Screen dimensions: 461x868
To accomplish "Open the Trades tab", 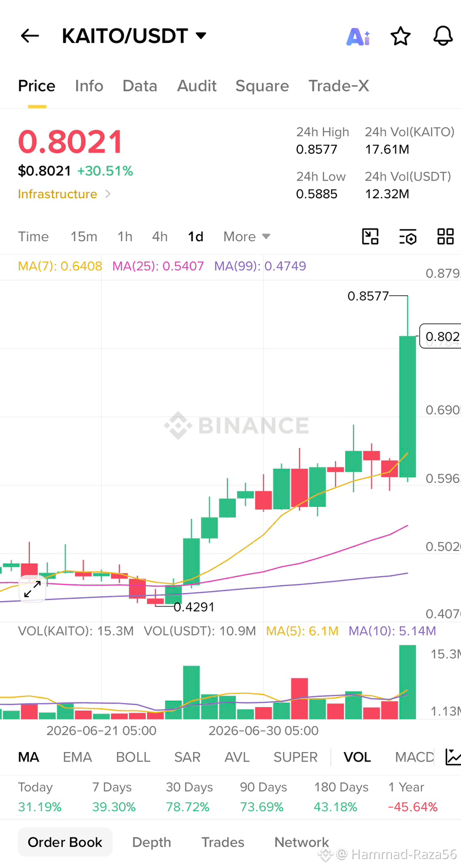I will tap(223, 842).
